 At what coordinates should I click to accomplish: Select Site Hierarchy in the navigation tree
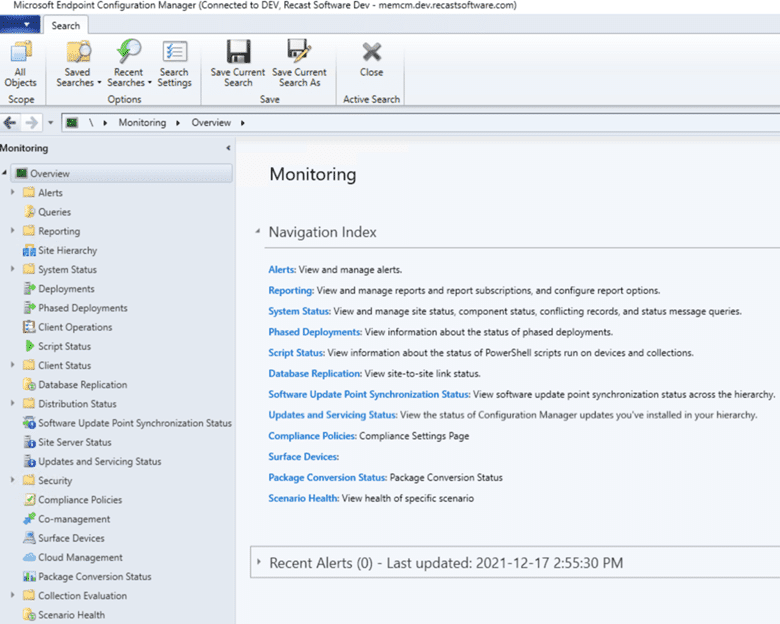pyautogui.click(x=67, y=250)
